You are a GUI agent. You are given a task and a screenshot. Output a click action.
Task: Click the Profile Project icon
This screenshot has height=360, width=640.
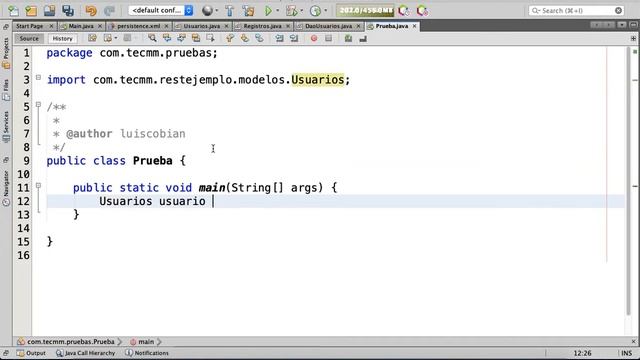click(x=316, y=11)
